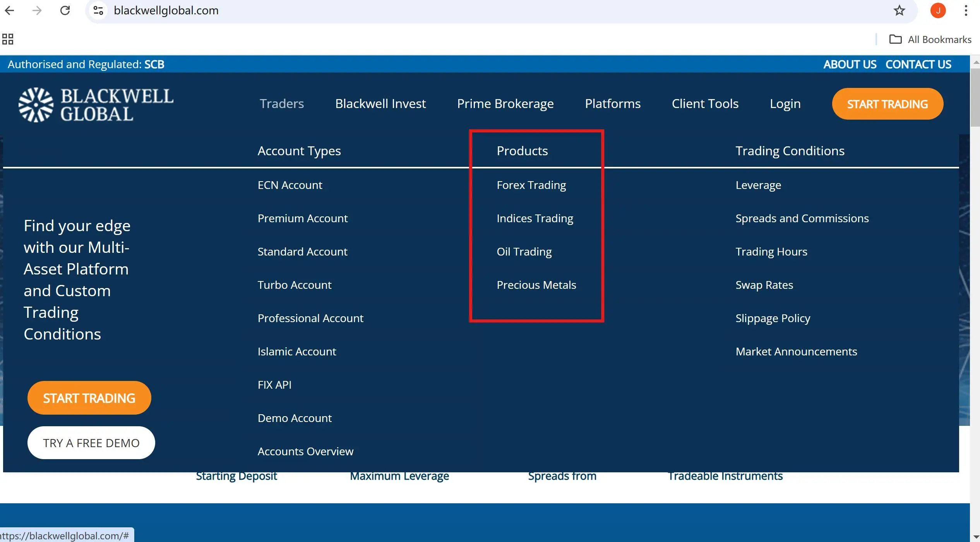980x542 pixels.
Task: Open Indices Trading page
Action: (535, 218)
